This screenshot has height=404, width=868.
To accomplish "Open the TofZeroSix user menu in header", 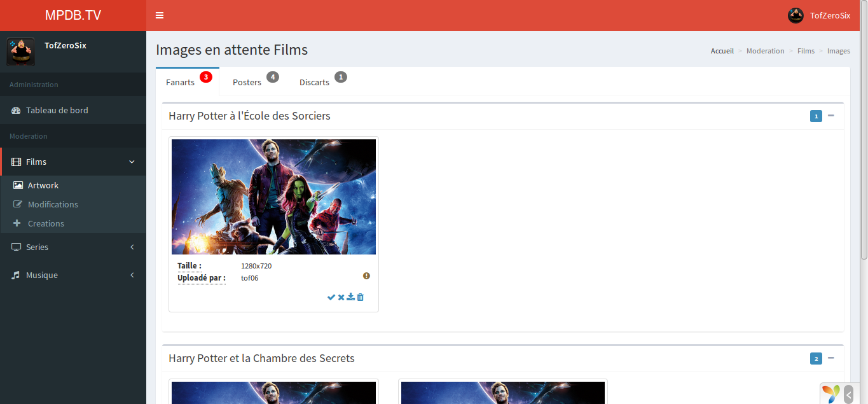I will click(x=819, y=15).
